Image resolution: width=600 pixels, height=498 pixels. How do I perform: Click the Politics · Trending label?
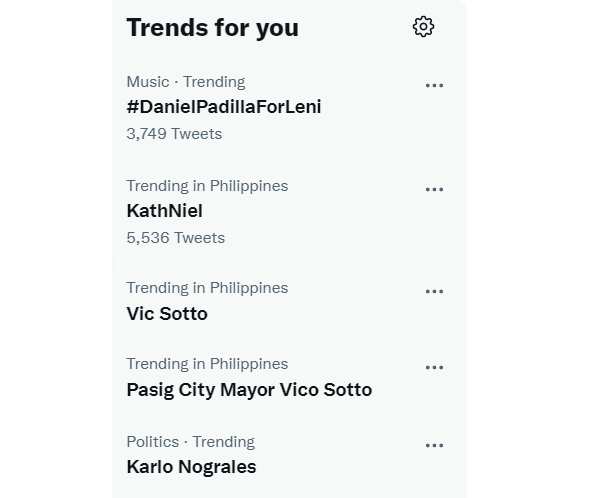click(191, 442)
